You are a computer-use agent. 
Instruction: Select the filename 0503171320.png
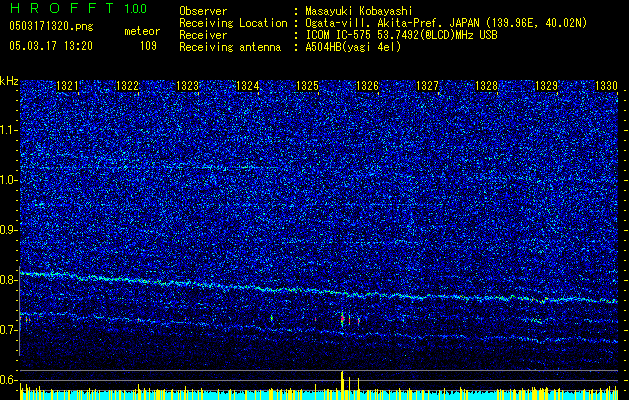[x=51, y=27]
